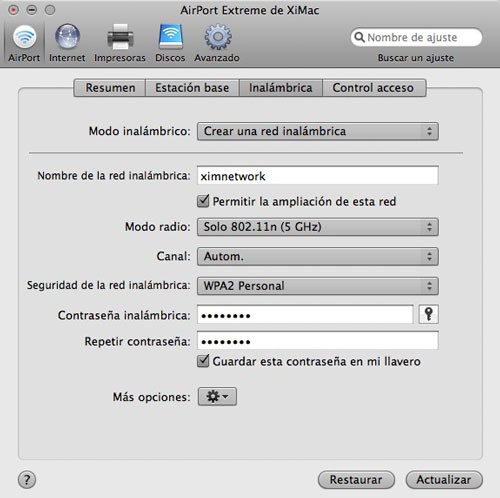Minimize the AirPort Extreme window

[x=32, y=10]
